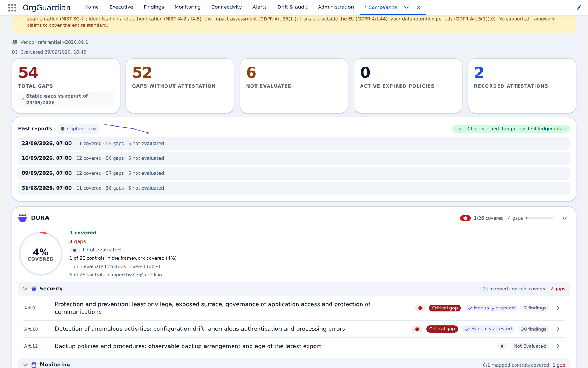This screenshot has width=588, height=368.
Task: Click Art.12 Not Evaluated badge
Action: pyautogui.click(x=530, y=346)
